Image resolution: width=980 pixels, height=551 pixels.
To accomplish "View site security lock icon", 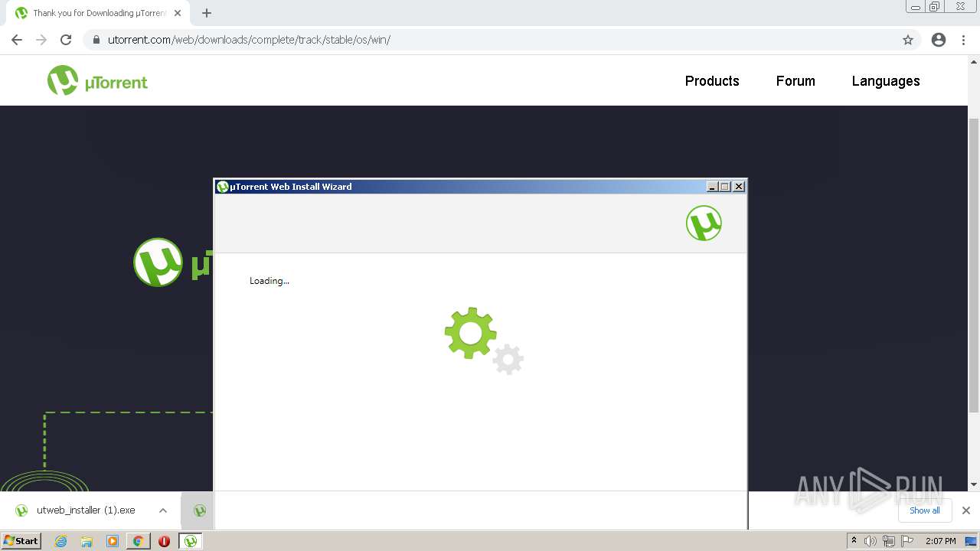I will (x=96, y=40).
